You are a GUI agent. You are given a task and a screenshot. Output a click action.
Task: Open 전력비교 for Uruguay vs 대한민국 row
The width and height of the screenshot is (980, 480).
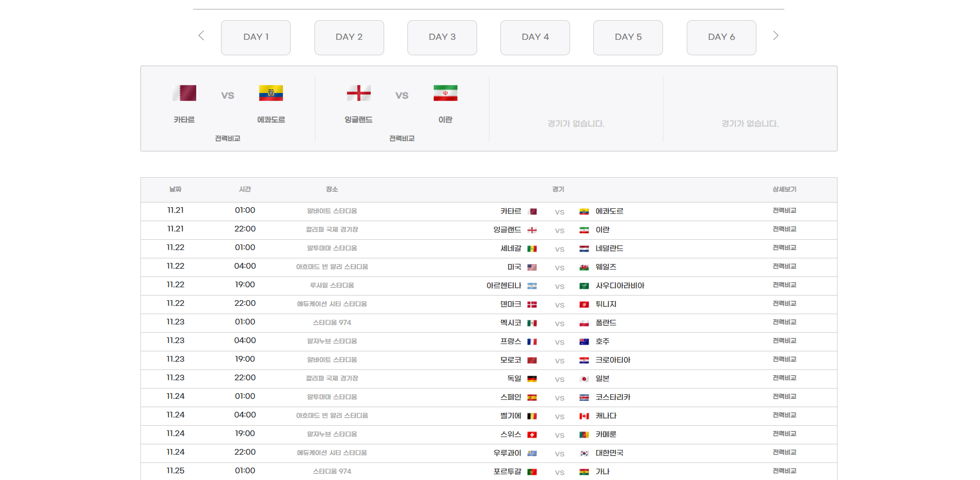[x=784, y=453]
